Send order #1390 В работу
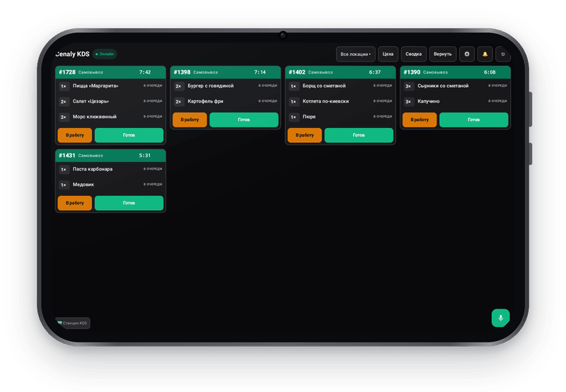566x392 pixels. click(420, 120)
